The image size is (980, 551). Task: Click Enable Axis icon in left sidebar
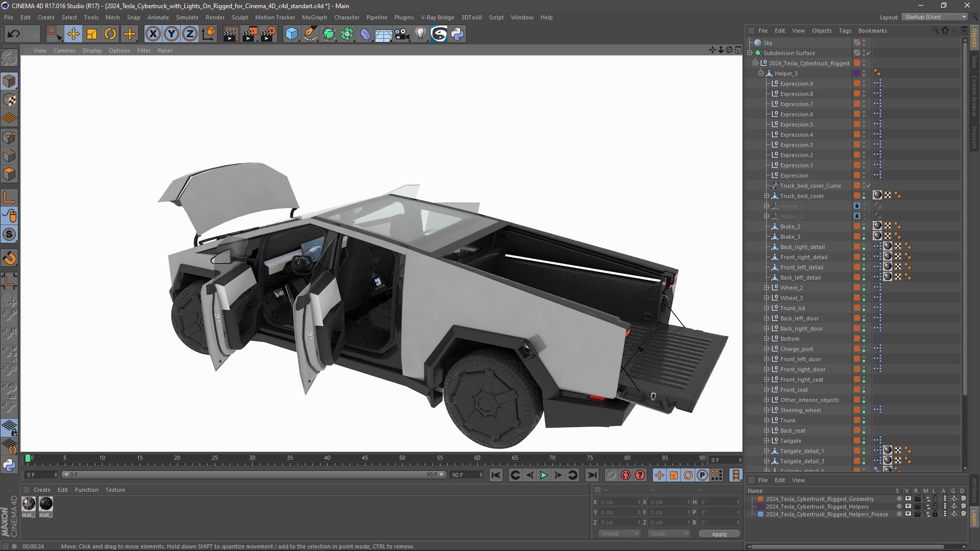[x=9, y=198]
